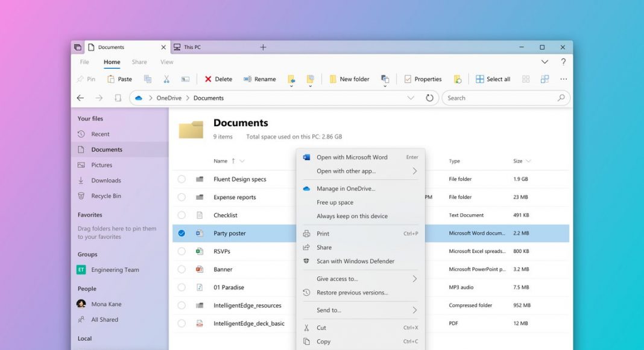Open the File ribbon tab

click(x=84, y=62)
